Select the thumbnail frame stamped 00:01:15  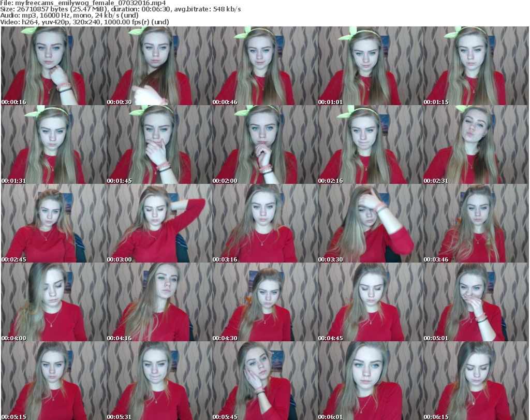pos(476,66)
